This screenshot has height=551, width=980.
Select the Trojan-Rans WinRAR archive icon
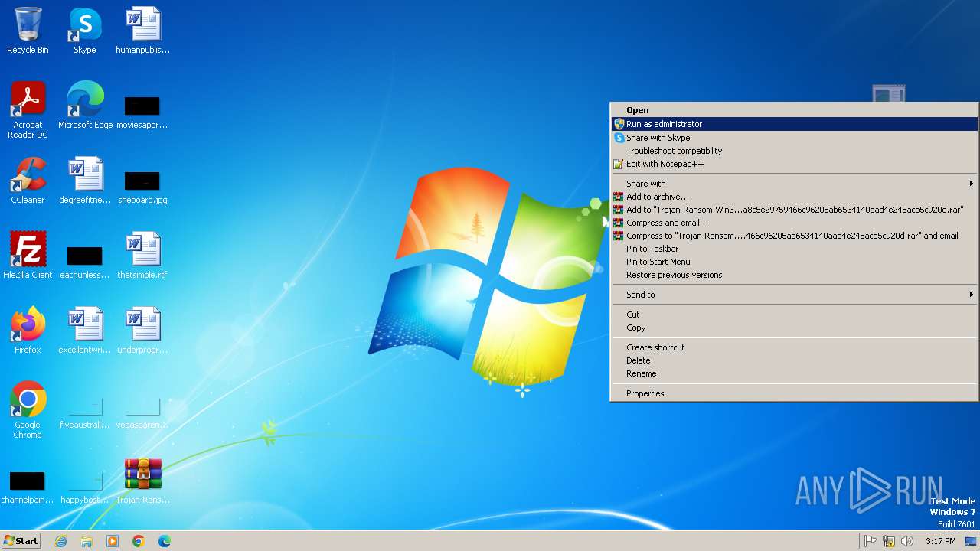143,481
